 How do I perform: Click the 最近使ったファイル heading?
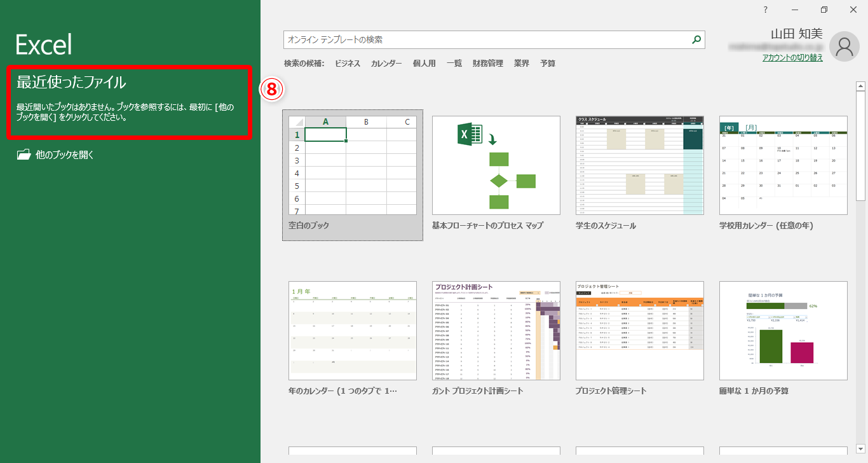(x=71, y=82)
